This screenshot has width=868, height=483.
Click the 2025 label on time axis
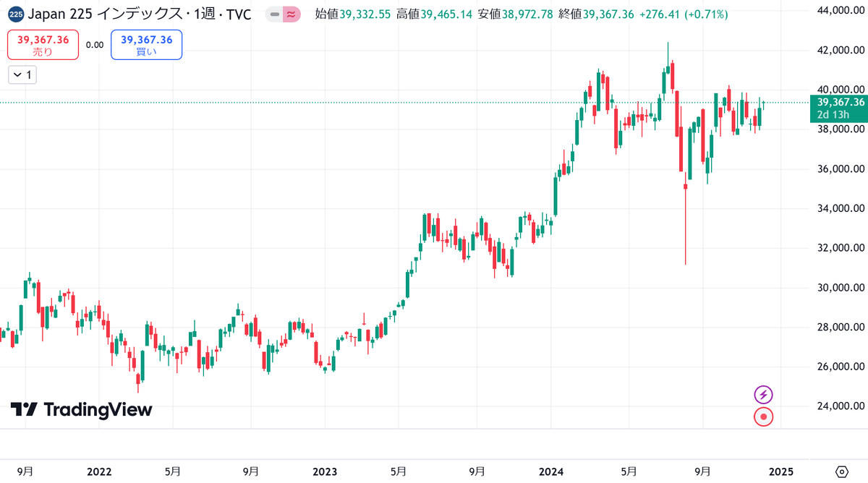point(781,471)
